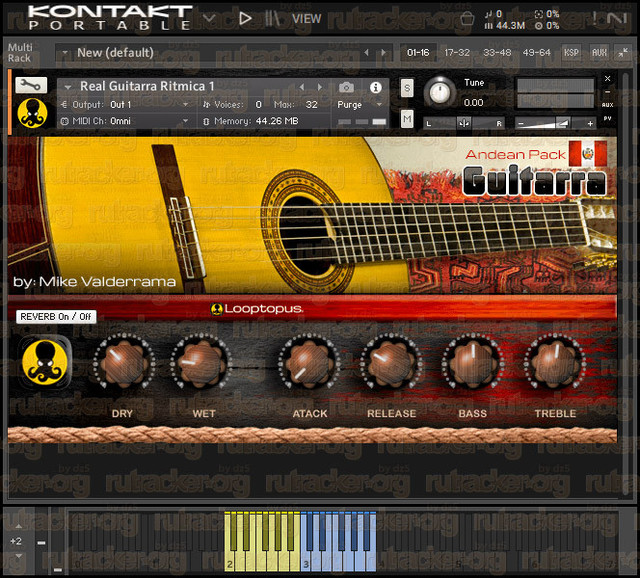Click the New (default) multi name
Screen dimensions: 640x578
point(116,53)
